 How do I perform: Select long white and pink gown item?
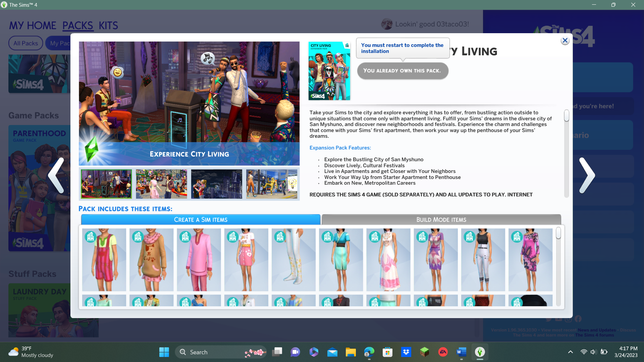click(388, 260)
